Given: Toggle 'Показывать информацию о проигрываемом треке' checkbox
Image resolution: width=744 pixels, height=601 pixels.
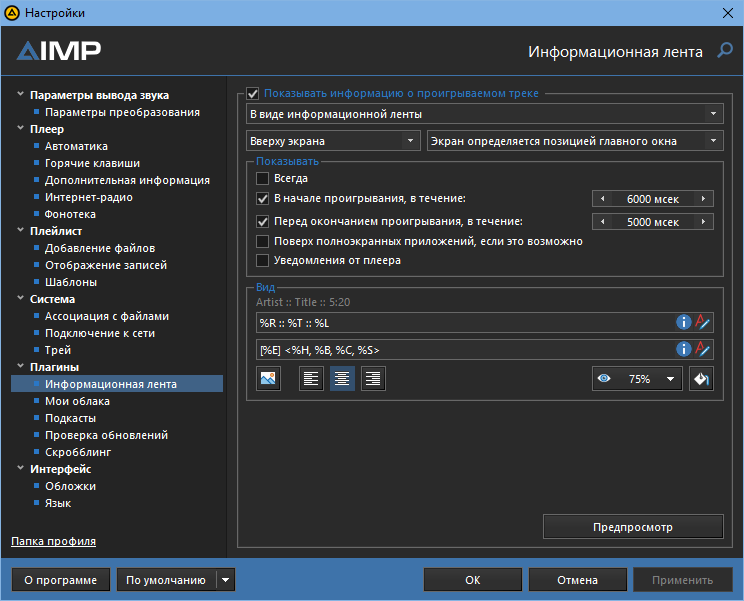Looking at the screenshot, I should pos(253,93).
